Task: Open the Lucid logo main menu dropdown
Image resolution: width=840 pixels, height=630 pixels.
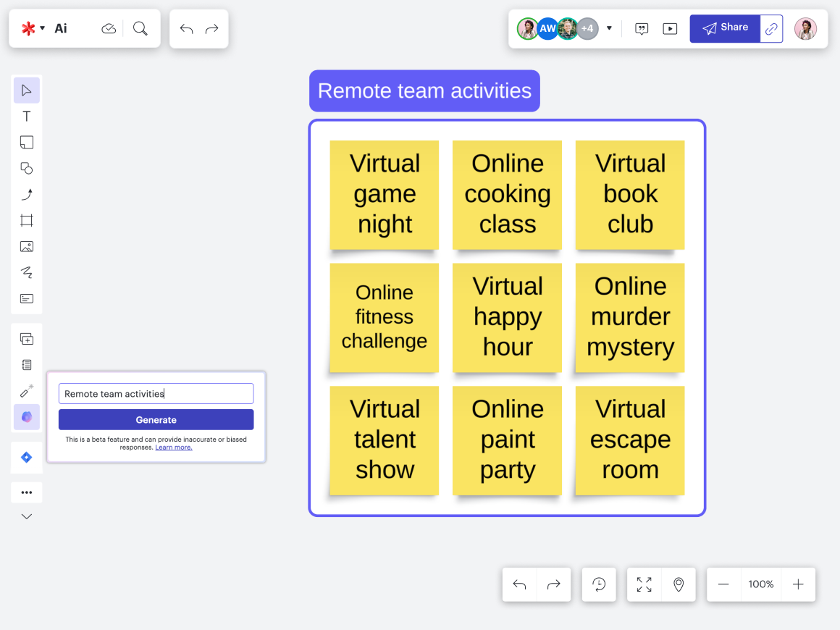Action: (33, 28)
